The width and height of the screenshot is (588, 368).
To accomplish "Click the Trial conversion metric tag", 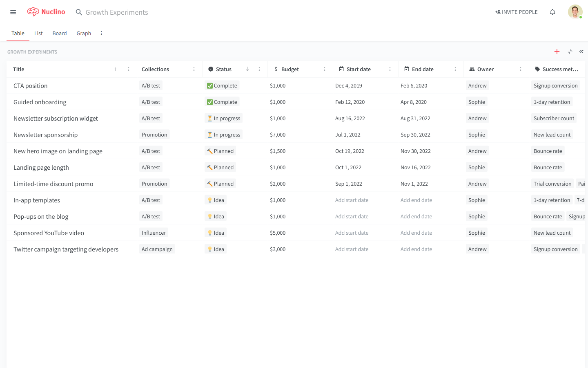I will click(552, 184).
